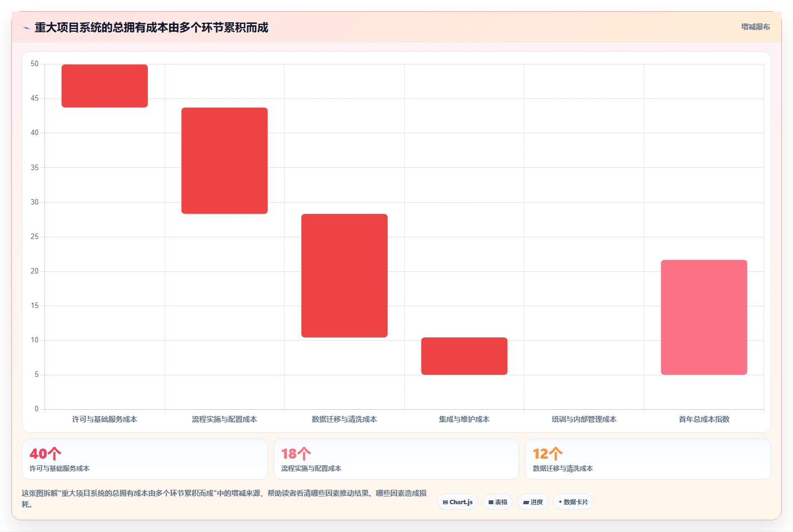Image resolution: width=793 pixels, height=532 pixels.
Task: Click the description paragraph starting 这张图拆解
Action: [x=225, y=499]
